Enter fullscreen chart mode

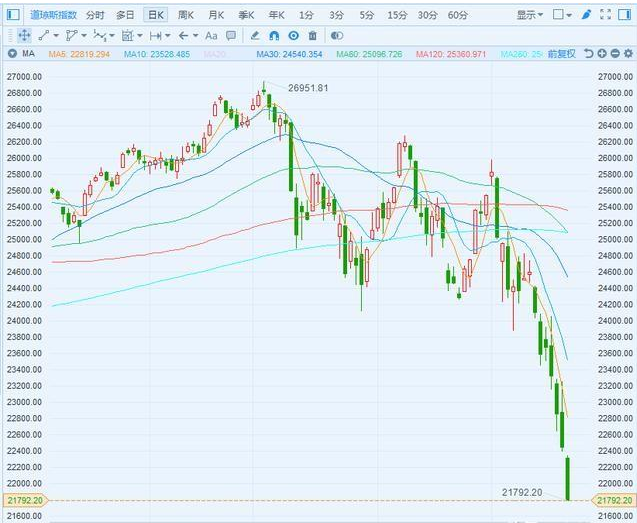click(x=605, y=15)
